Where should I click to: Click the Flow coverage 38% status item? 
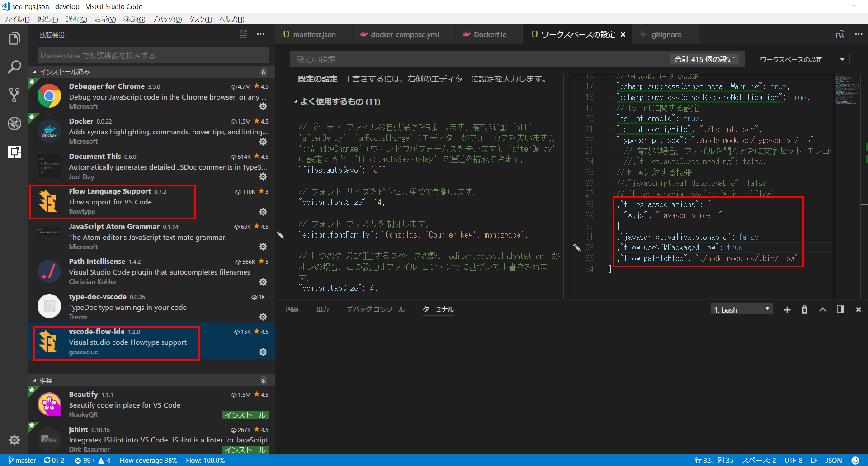pos(148,461)
